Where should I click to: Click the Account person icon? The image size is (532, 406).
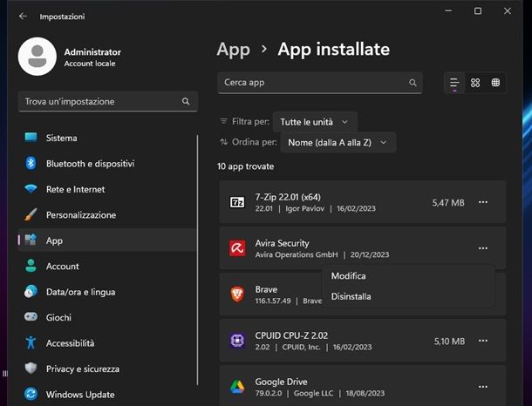(x=31, y=266)
